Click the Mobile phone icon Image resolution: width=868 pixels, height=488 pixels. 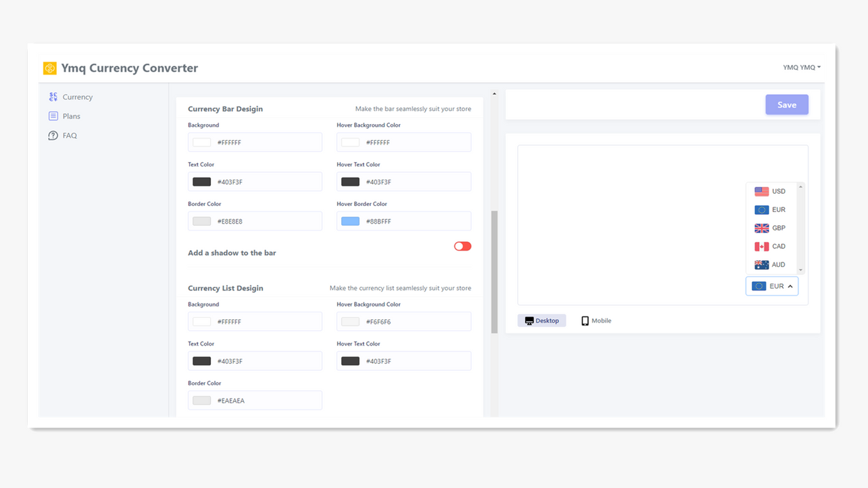(585, 321)
